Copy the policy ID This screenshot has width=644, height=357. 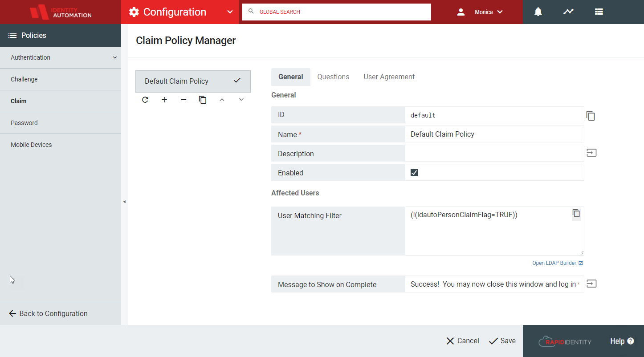click(591, 116)
